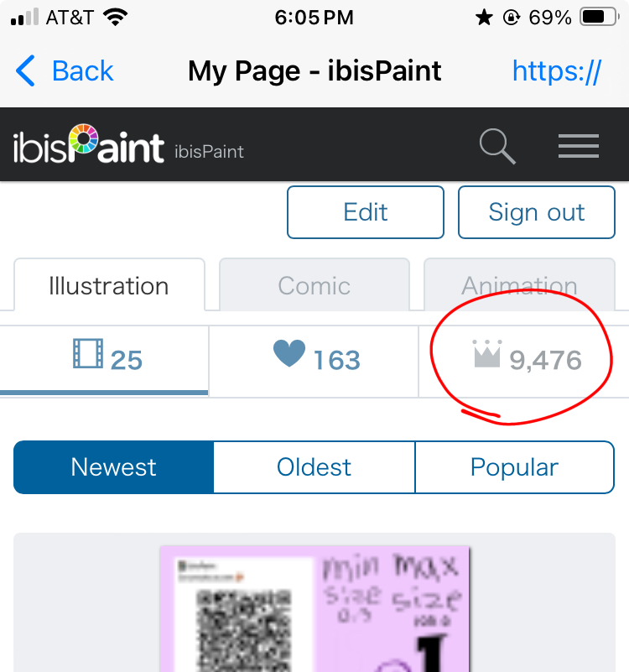Select the Newest sort option
Viewport: 629px width, 672px height.
click(114, 467)
